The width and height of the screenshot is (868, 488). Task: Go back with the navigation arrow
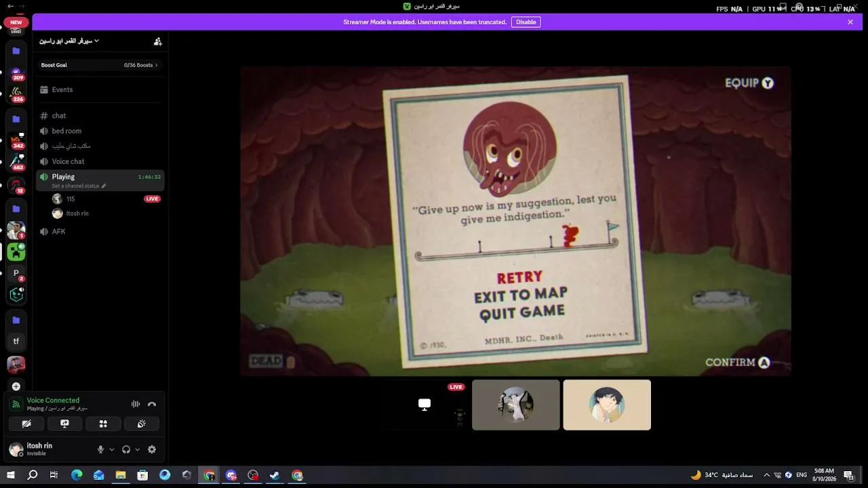coord(10,6)
